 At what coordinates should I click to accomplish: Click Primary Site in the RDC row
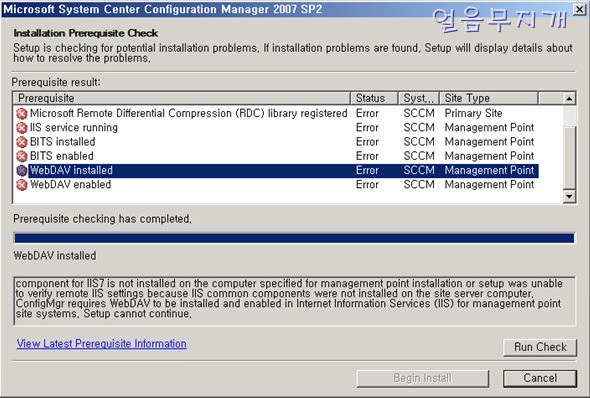tap(473, 113)
